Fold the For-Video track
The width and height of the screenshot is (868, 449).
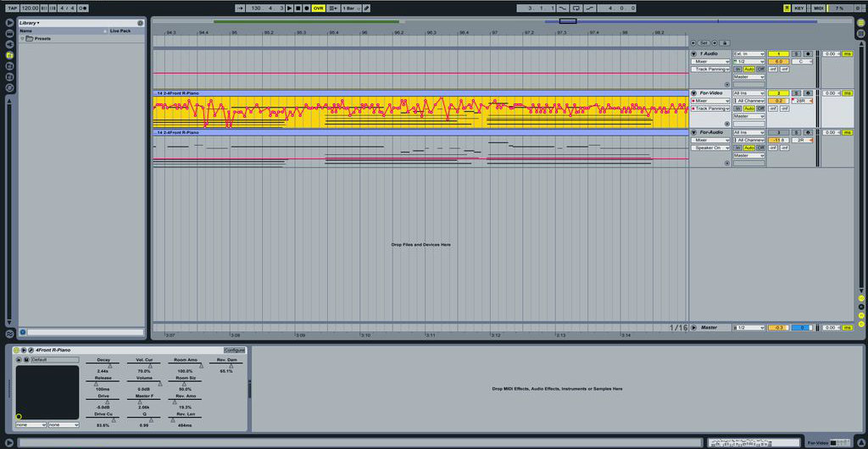point(693,93)
